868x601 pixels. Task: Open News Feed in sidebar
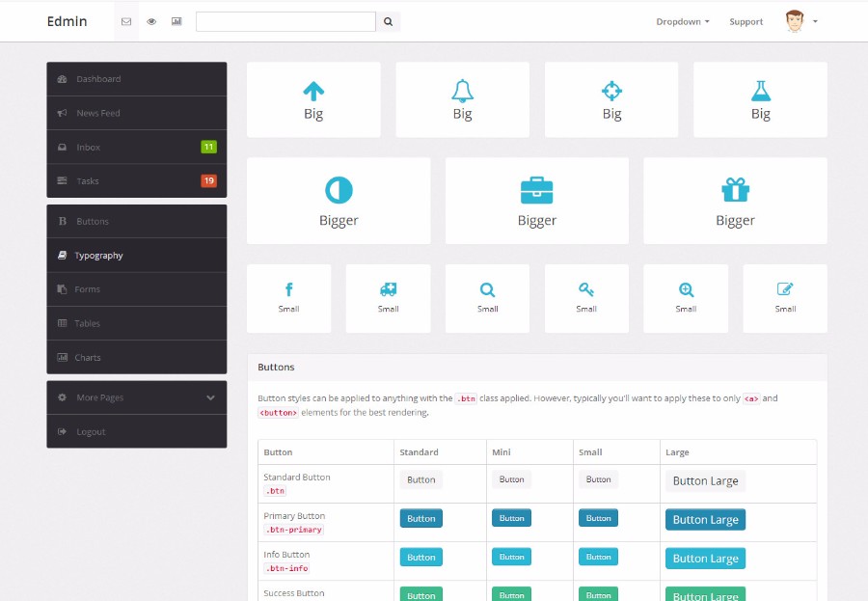tap(137, 113)
